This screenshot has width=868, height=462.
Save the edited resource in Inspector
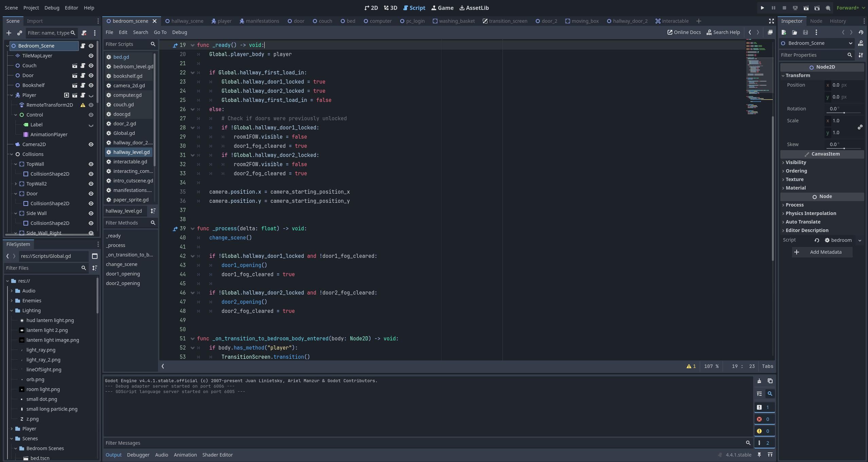(x=805, y=32)
